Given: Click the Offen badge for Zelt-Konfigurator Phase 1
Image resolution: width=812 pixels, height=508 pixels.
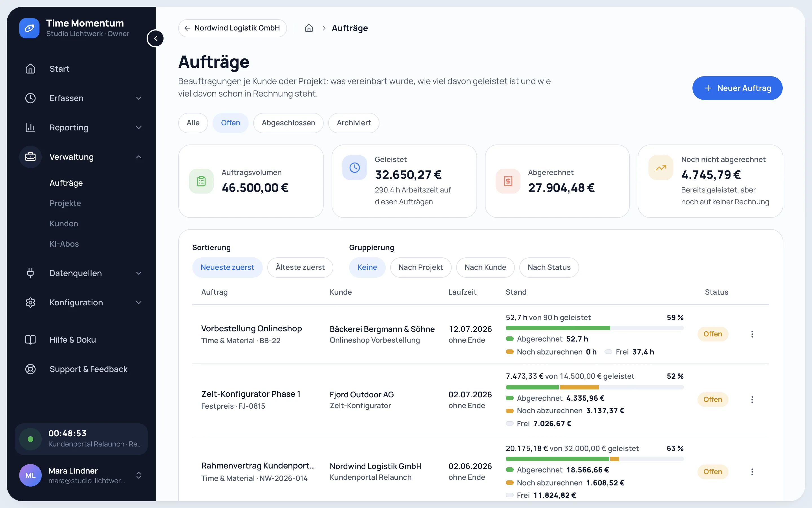Looking at the screenshot, I should (713, 399).
